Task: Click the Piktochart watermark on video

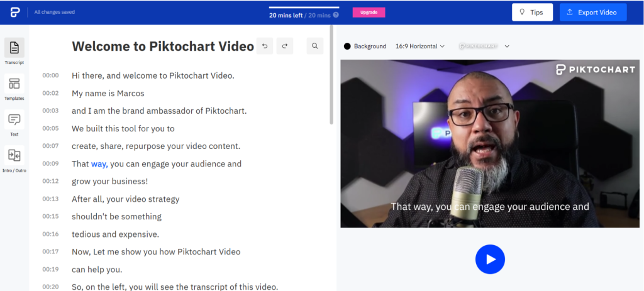Action: click(x=595, y=69)
